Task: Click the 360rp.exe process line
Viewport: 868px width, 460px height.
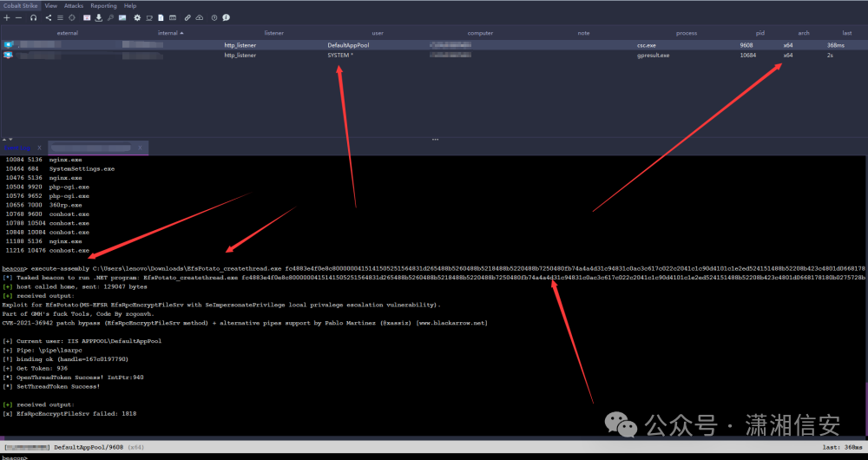Action: point(43,205)
